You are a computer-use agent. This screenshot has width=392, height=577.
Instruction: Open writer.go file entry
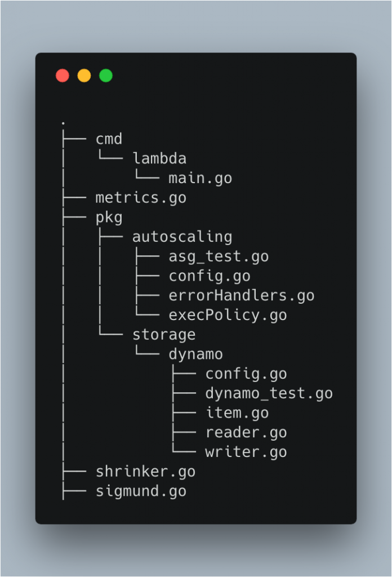pos(246,452)
